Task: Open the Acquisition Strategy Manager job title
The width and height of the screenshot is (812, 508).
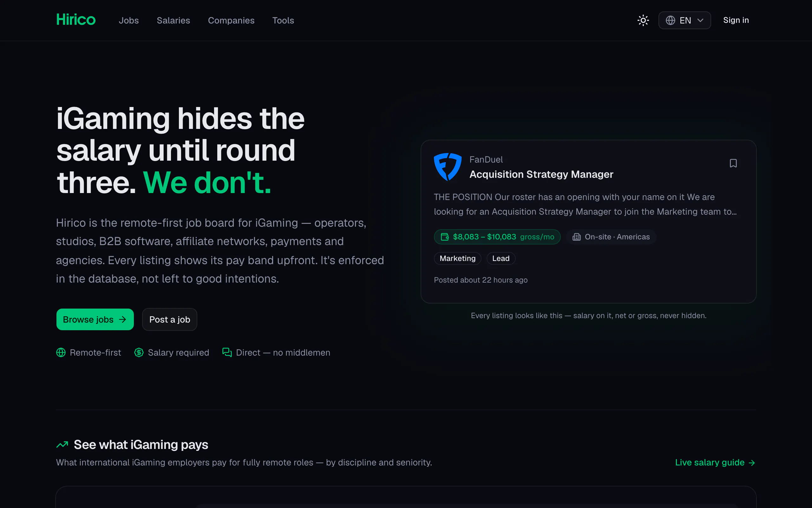Action: (x=541, y=174)
